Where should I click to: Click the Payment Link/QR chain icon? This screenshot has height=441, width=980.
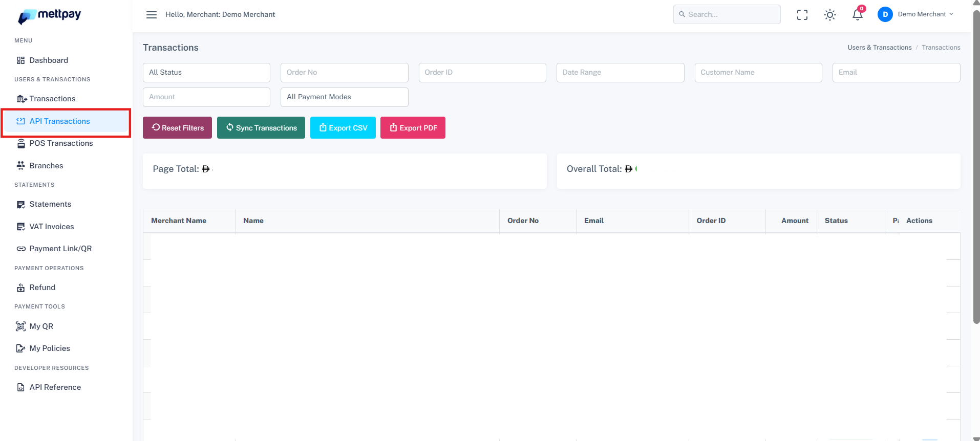21,249
